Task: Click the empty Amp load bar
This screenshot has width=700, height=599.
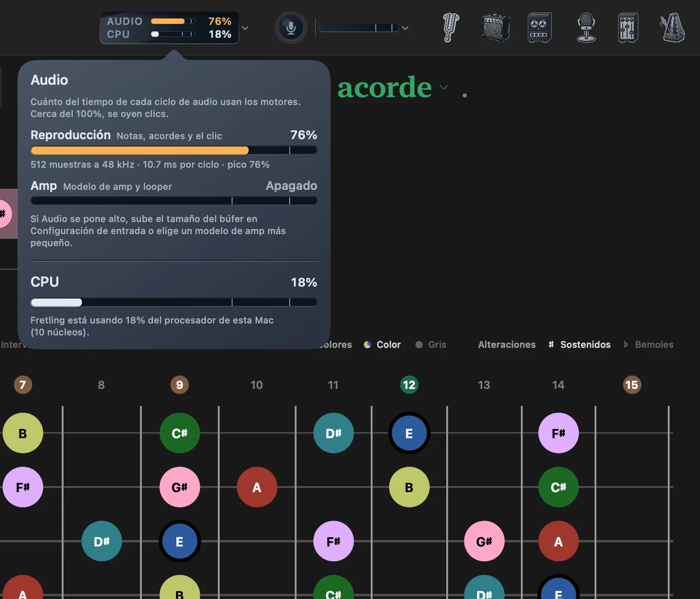Action: coord(174,201)
